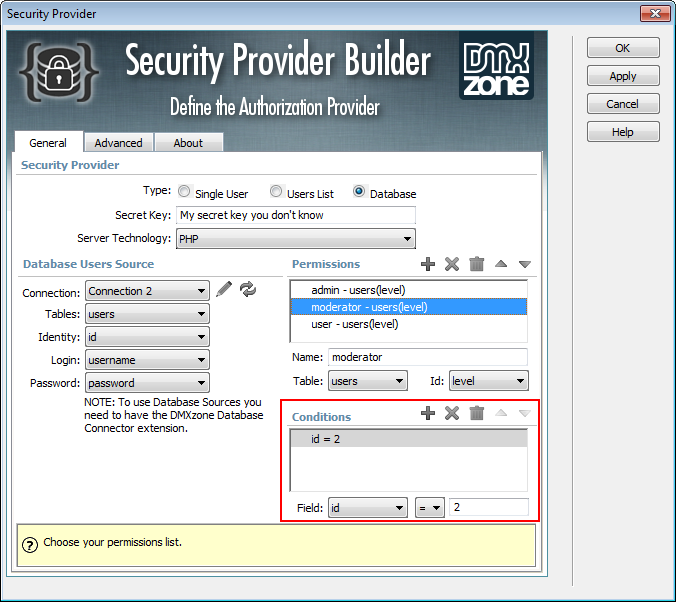Viewport: 676px width, 602px height.
Task: Close the Security Provider dialog
Action: pyautogui.click(x=655, y=13)
